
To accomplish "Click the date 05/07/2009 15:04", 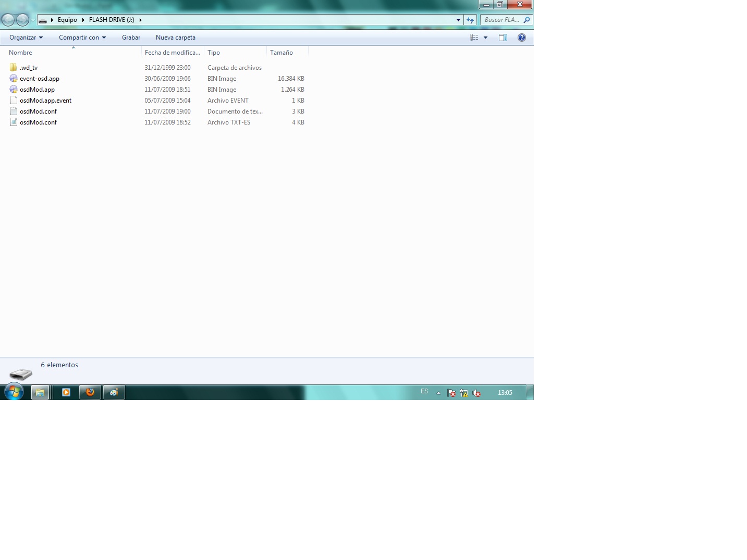I will (167, 101).
